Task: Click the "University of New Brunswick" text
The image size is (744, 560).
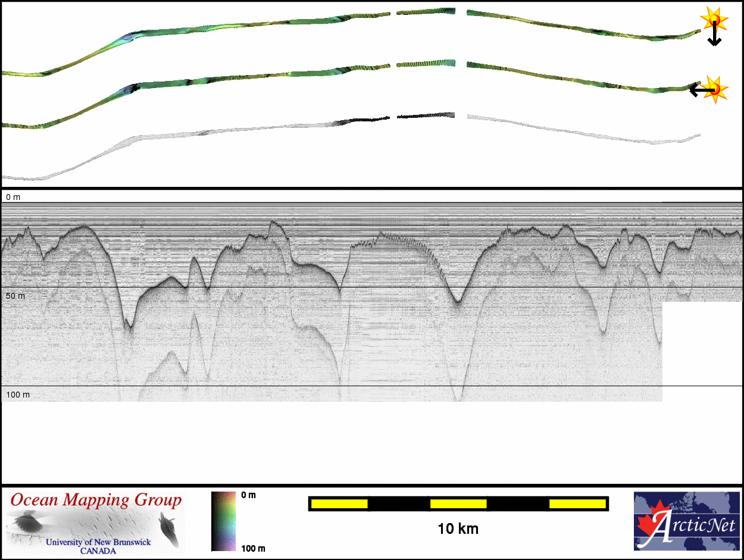Action: coord(98,542)
